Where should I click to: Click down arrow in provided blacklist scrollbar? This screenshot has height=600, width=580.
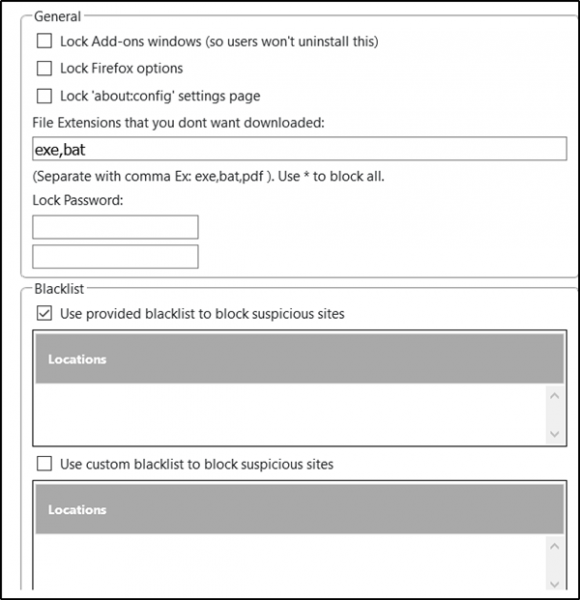pyautogui.click(x=554, y=434)
